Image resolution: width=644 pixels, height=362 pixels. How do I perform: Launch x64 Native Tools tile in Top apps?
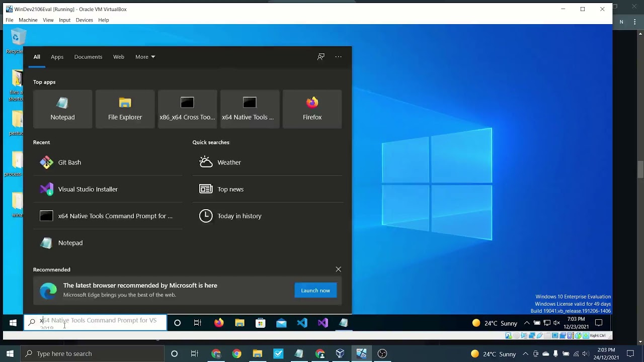[250, 109]
